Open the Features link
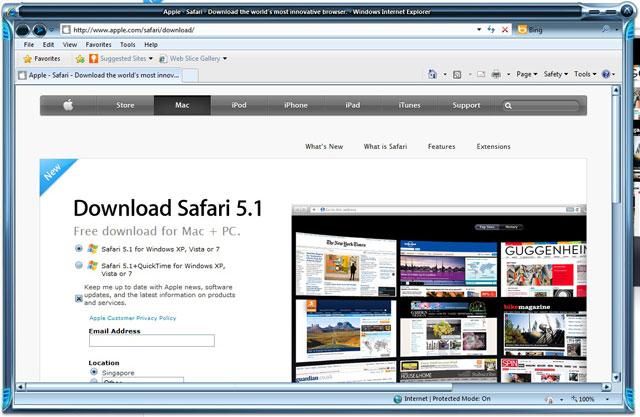This screenshot has height=417, width=640. point(441,146)
